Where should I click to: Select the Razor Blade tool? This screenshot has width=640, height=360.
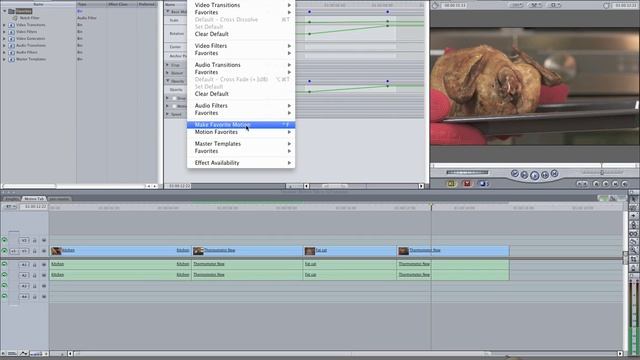point(633,242)
